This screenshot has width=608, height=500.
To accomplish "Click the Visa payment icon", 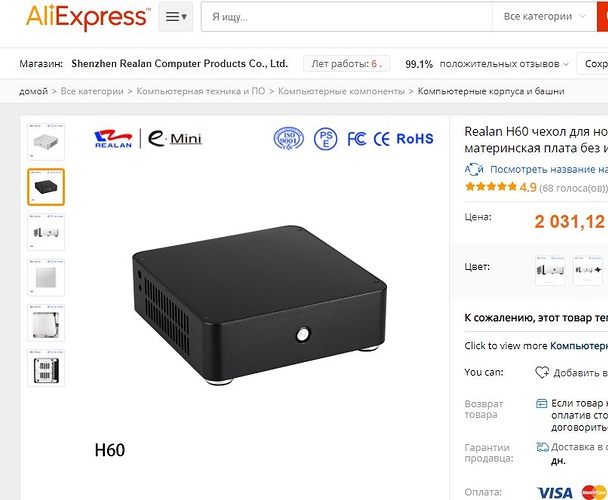I will [x=555, y=493].
